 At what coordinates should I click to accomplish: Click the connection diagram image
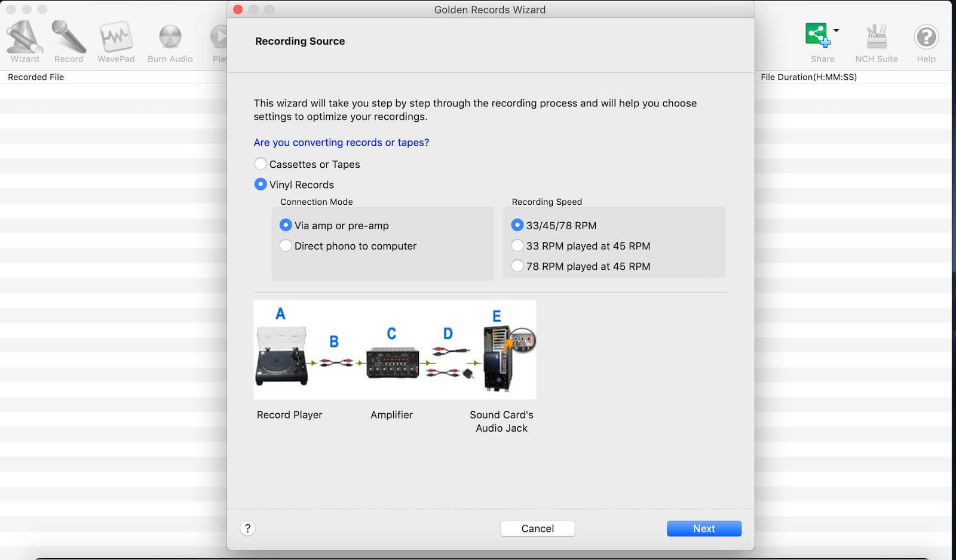(x=395, y=349)
